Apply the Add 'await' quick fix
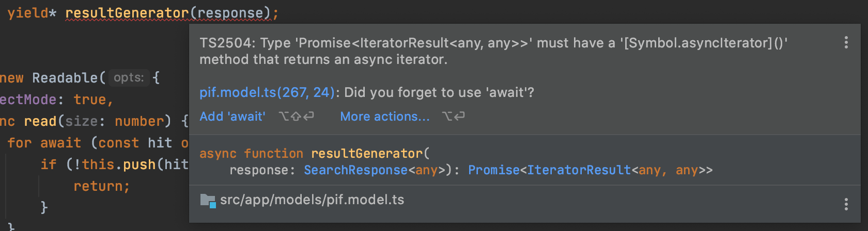868x231 pixels. 233,117
